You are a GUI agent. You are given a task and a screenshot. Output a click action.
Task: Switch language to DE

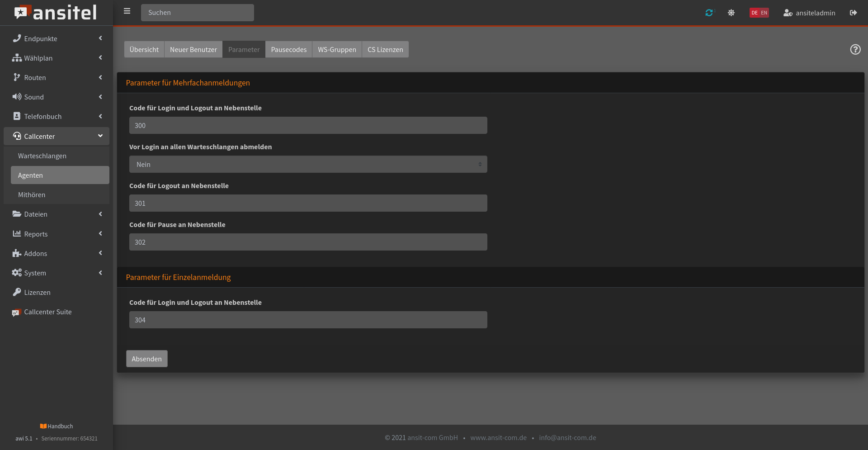click(754, 13)
